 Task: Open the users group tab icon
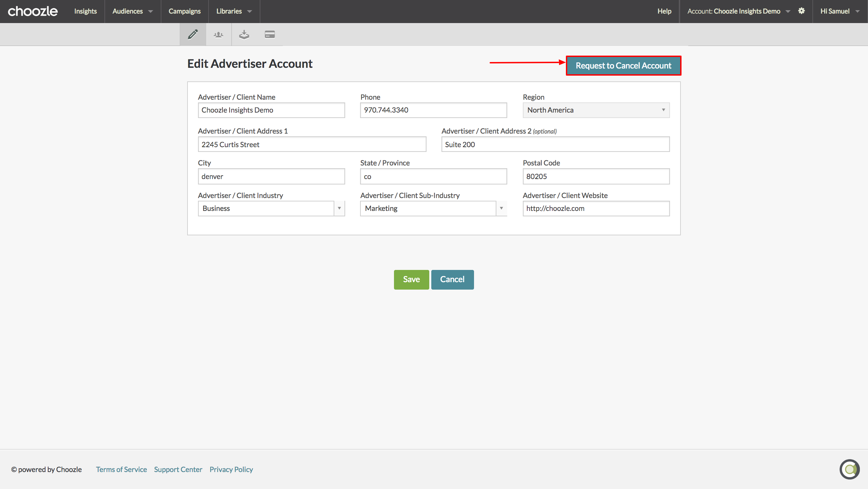coord(218,34)
